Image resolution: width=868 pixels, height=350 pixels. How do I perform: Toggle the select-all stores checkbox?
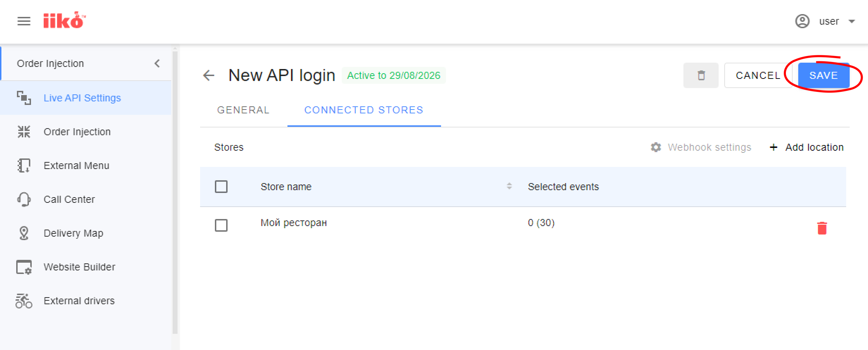click(x=221, y=187)
